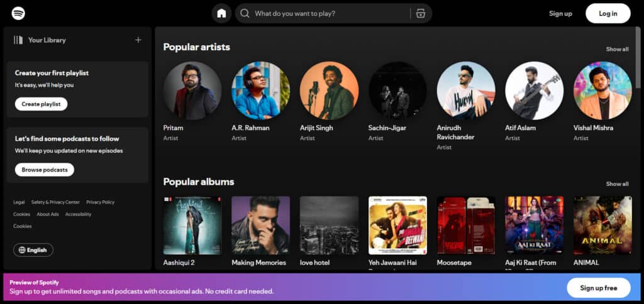
Task: Click plus icon to create playlist
Action: pos(138,40)
